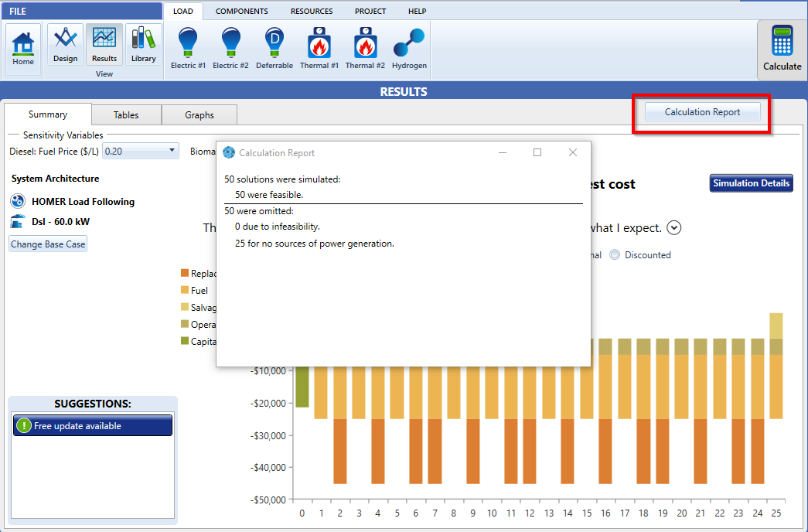Switch to the Tables tab
The height and width of the screenshot is (532, 808).
[x=126, y=115]
